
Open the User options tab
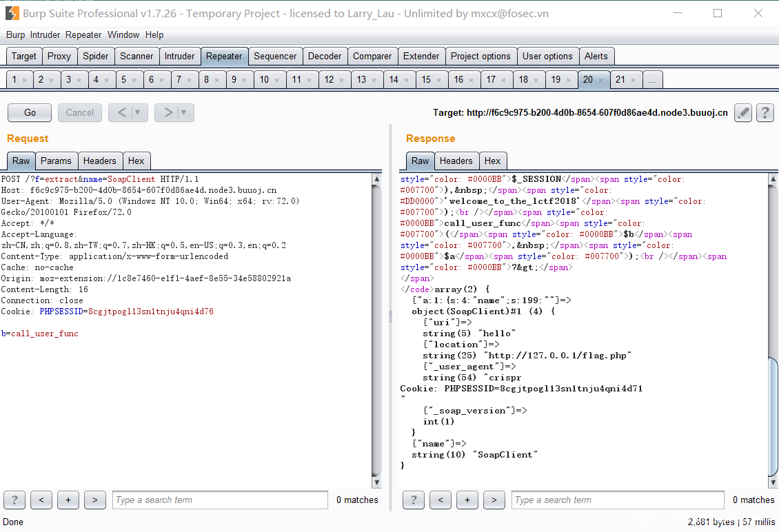point(547,56)
